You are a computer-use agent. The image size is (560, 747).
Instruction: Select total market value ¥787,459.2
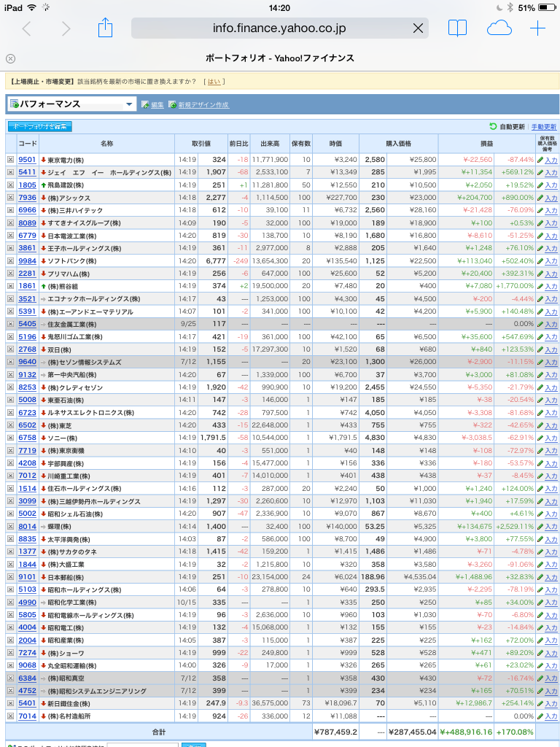pos(335,732)
